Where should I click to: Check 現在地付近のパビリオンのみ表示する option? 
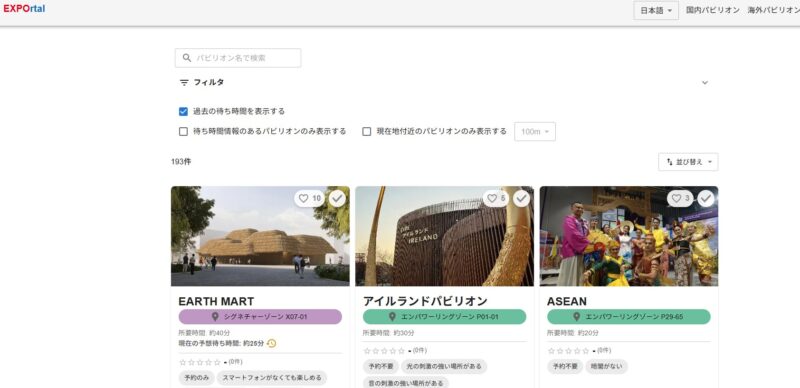point(366,132)
